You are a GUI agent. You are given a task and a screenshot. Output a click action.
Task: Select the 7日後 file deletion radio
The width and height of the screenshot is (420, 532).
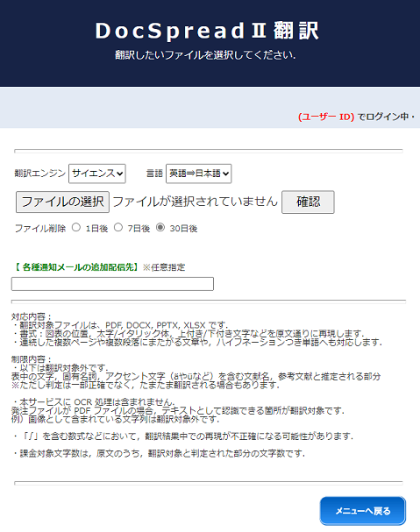[x=118, y=227]
